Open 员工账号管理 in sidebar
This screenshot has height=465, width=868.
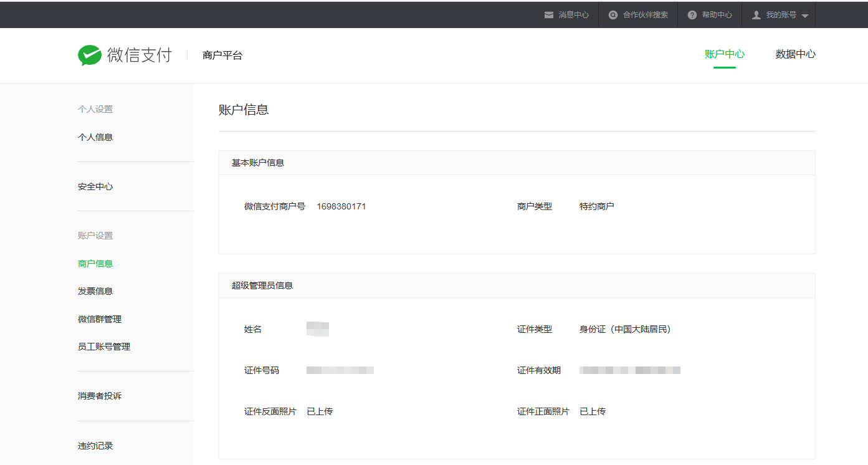(x=104, y=347)
